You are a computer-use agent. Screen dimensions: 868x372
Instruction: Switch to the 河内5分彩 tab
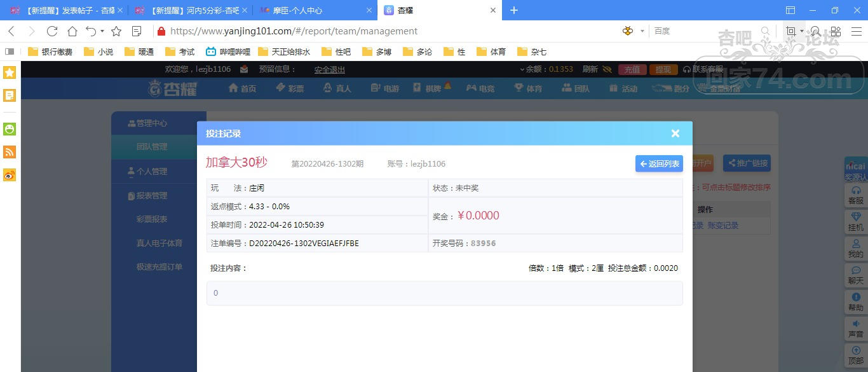pos(189,10)
